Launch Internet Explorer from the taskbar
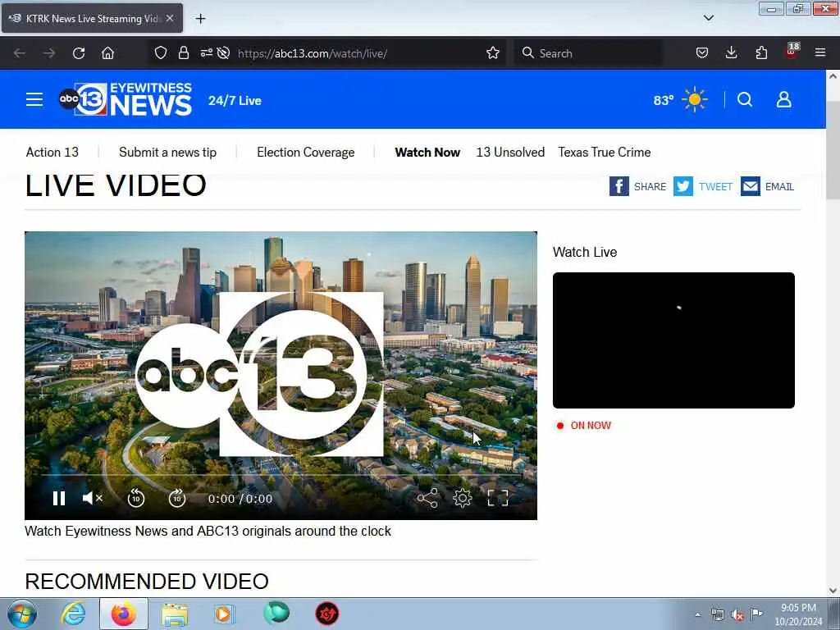Image resolution: width=840 pixels, height=630 pixels. pos(73,614)
